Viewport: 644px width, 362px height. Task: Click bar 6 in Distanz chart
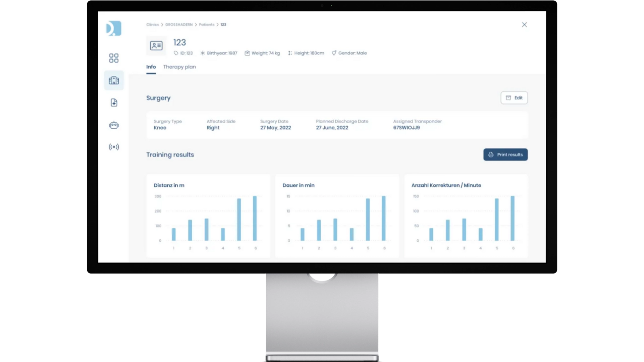tap(255, 218)
